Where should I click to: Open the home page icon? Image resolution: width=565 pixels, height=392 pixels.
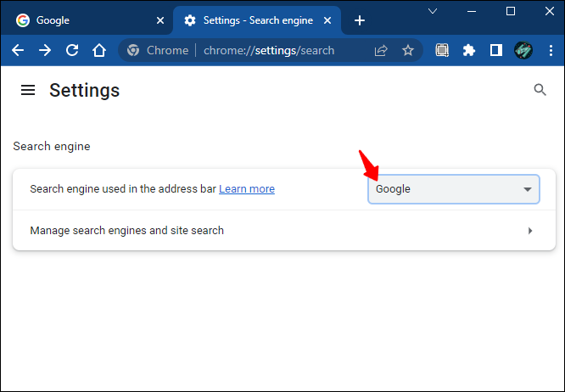coord(99,50)
